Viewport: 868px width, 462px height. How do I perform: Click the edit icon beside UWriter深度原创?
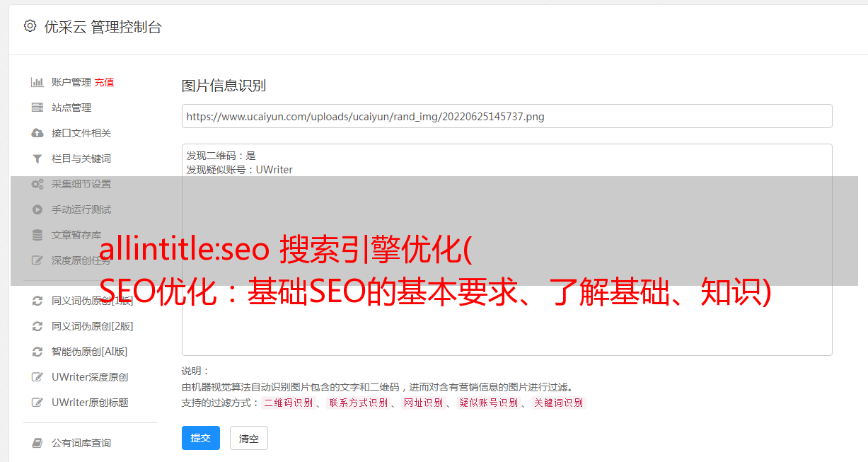click(x=37, y=377)
